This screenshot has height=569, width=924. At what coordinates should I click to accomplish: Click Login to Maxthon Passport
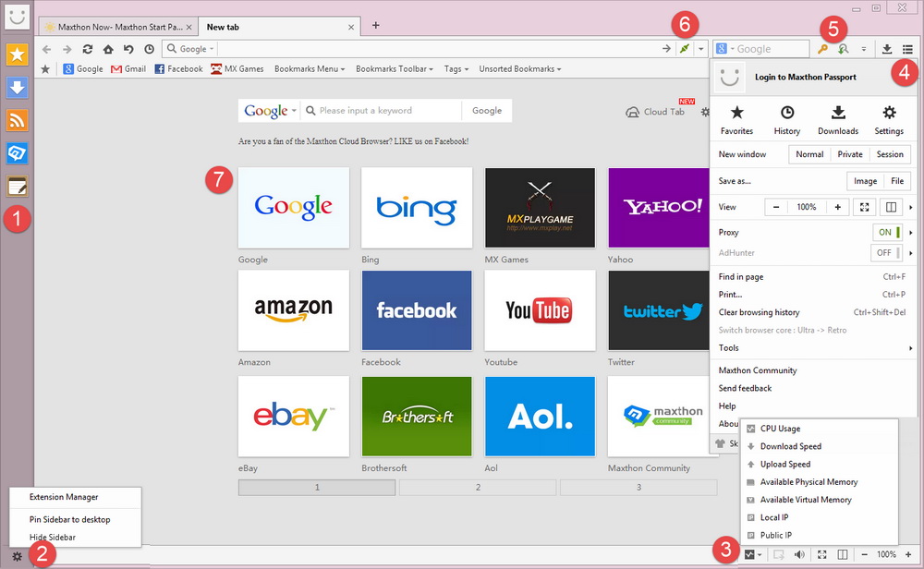806,78
